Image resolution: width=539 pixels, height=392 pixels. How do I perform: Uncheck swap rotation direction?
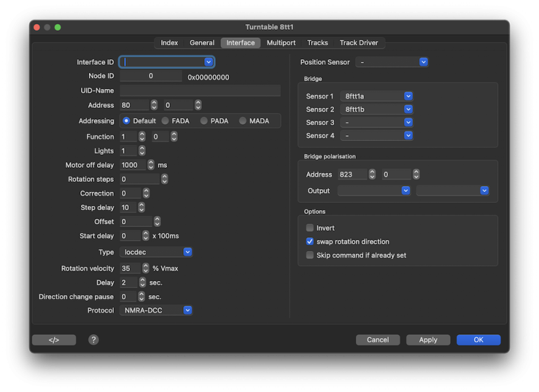pos(310,242)
